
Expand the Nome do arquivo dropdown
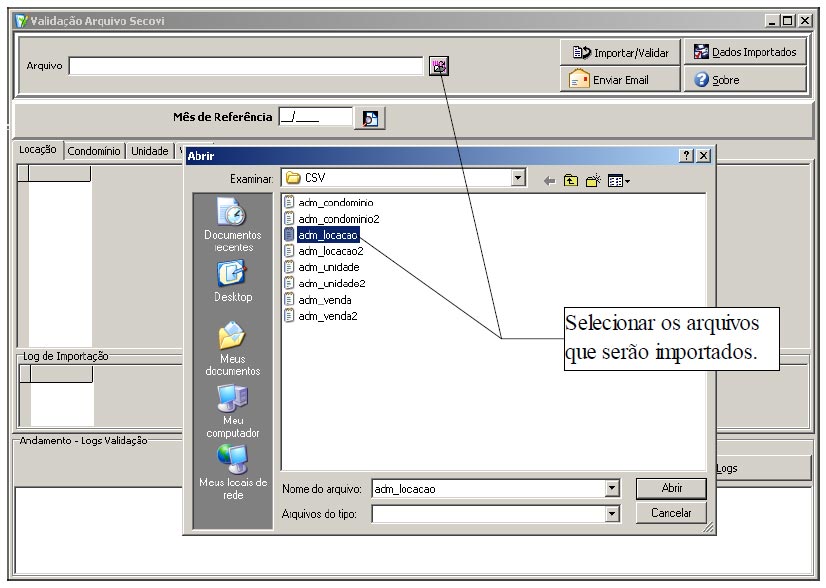612,489
